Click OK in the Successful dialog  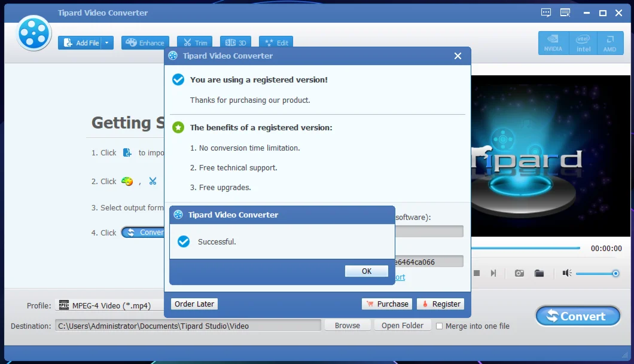[367, 271]
